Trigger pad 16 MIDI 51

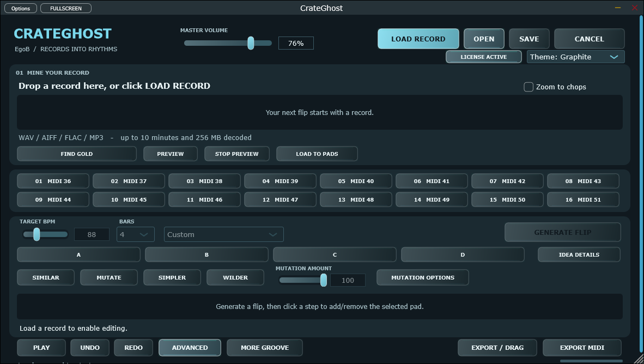[583, 199]
